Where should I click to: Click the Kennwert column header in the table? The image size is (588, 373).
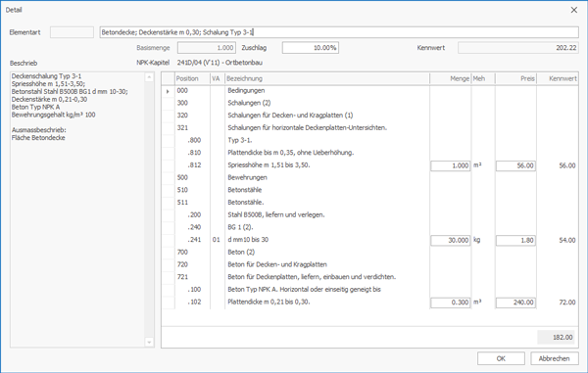558,78
